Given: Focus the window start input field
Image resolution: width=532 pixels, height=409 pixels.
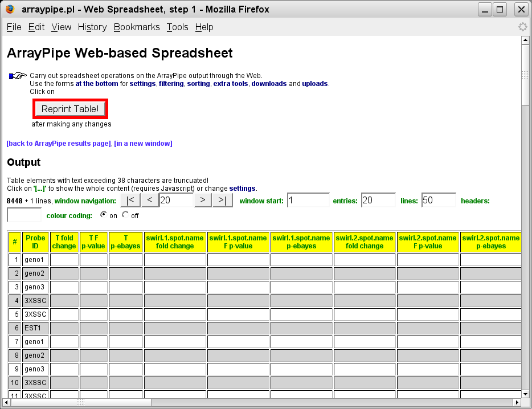Looking at the screenshot, I should coord(308,201).
